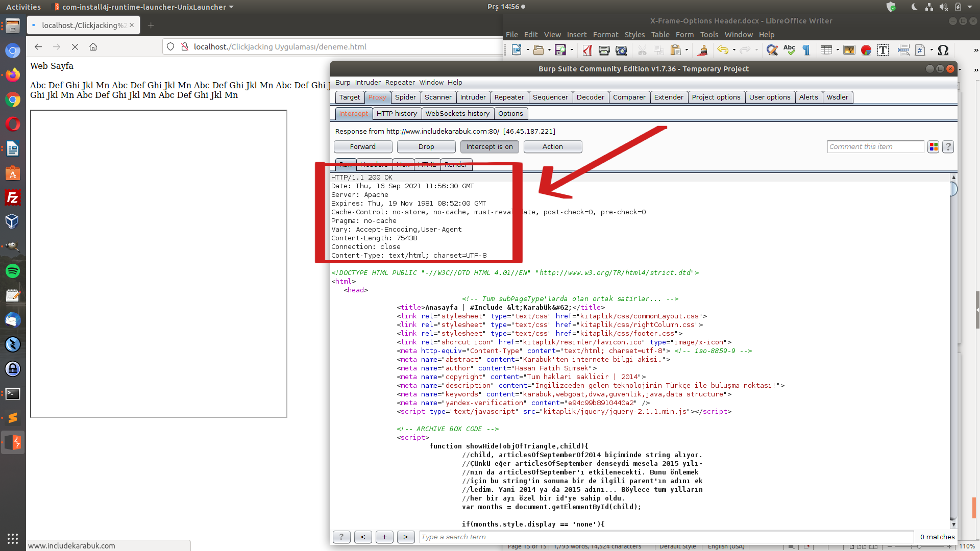This screenshot has width=980, height=551.
Task: Click the browser stop loading X icon
Action: 75,46
